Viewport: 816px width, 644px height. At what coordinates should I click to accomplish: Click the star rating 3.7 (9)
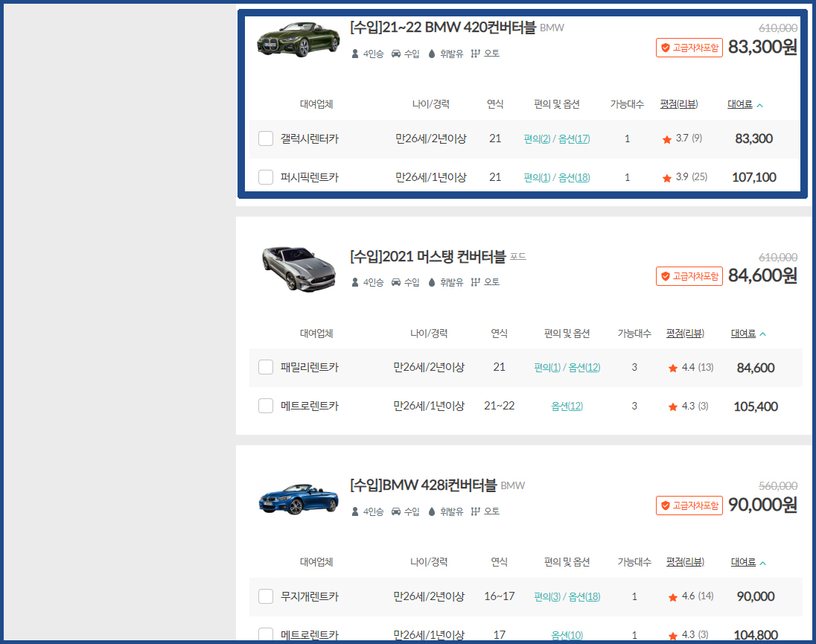[682, 138]
